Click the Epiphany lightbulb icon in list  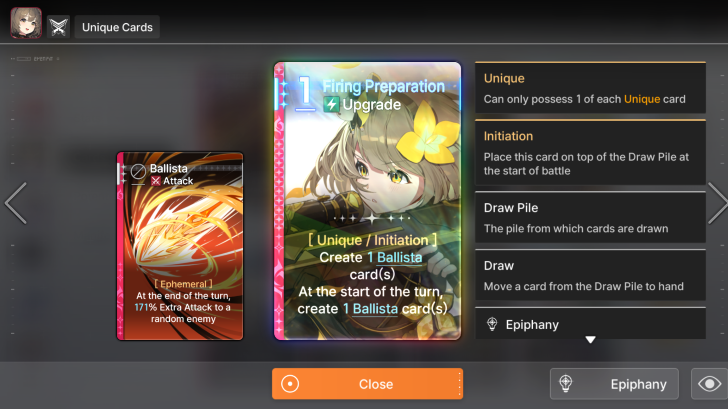(x=492, y=324)
